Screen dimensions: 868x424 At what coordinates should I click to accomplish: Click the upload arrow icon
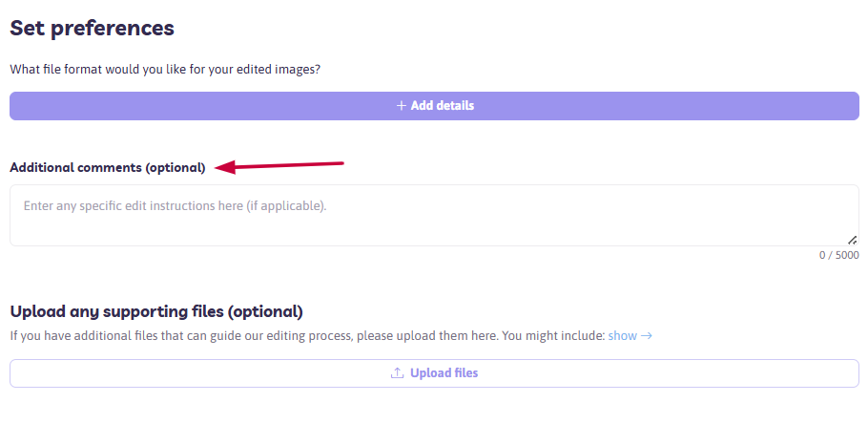[397, 373]
